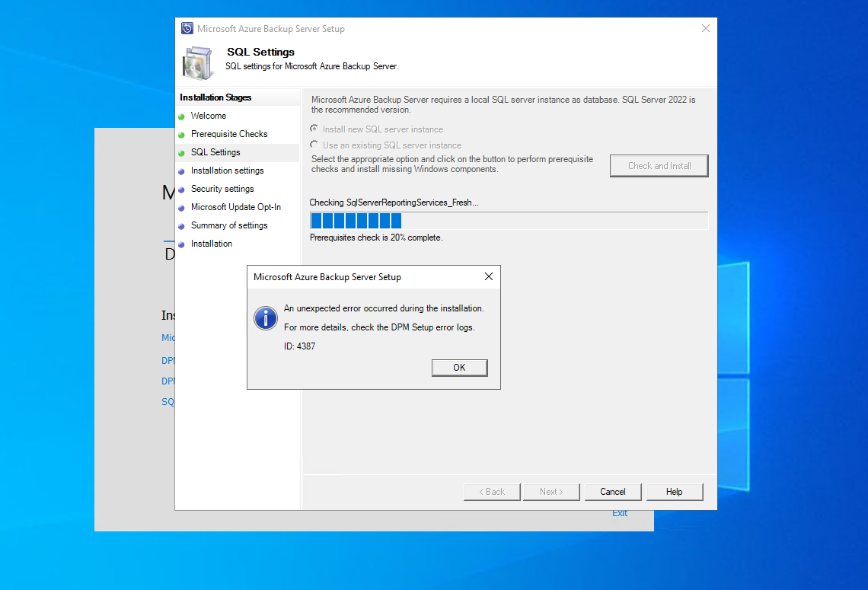
Task: Open the Summary of settings stage
Action: coord(229,225)
